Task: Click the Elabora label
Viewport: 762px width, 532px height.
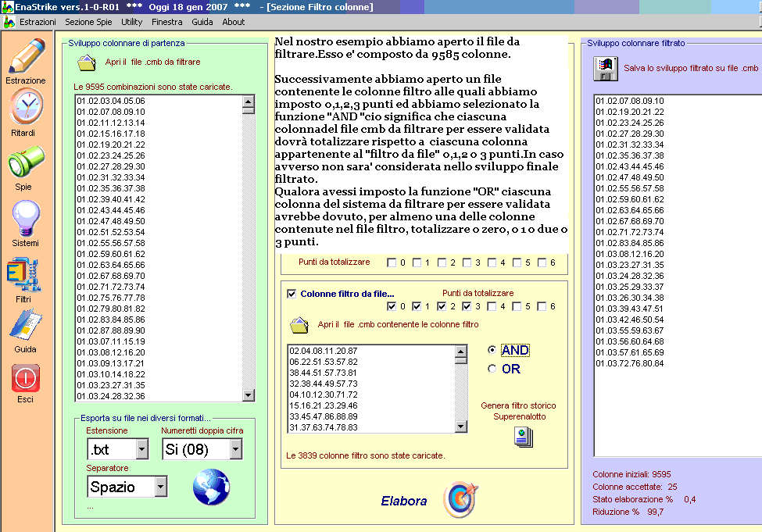Action: coord(404,501)
